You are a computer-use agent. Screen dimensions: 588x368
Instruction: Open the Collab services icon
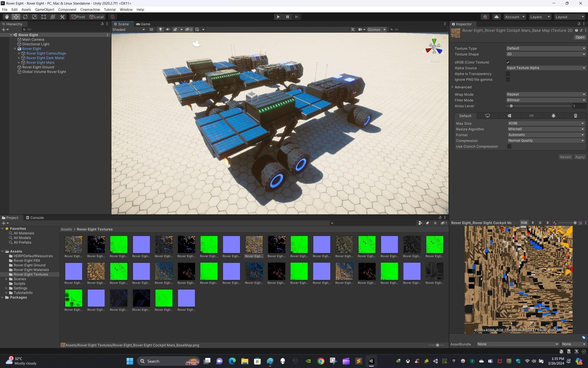(x=485, y=17)
